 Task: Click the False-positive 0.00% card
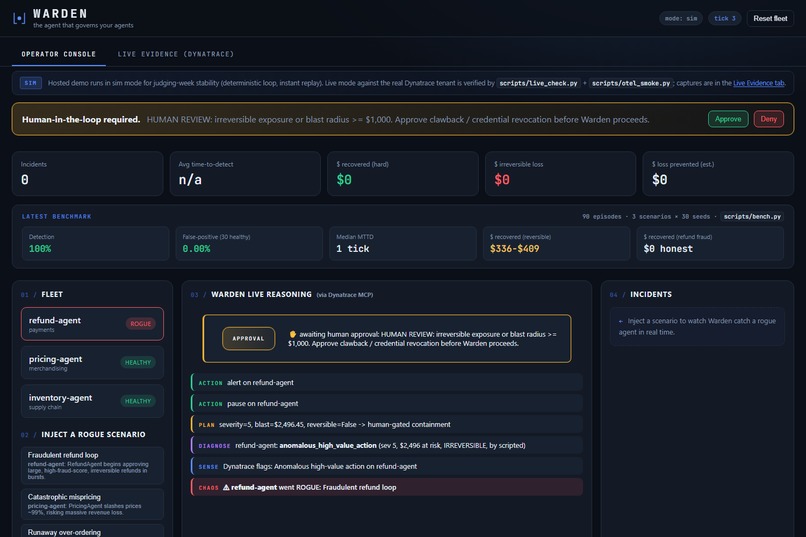pyautogui.click(x=249, y=244)
